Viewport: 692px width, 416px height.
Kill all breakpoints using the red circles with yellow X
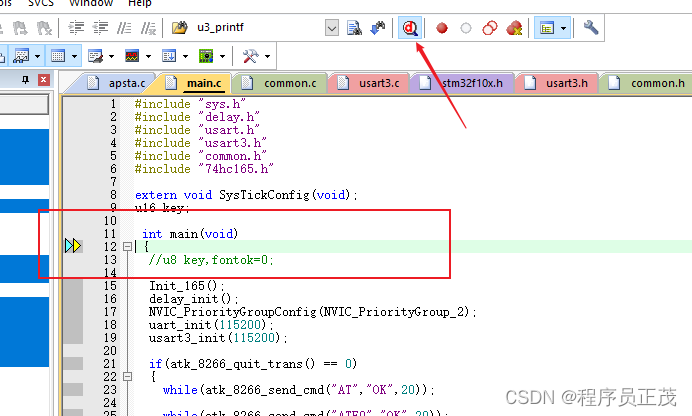[x=515, y=28]
